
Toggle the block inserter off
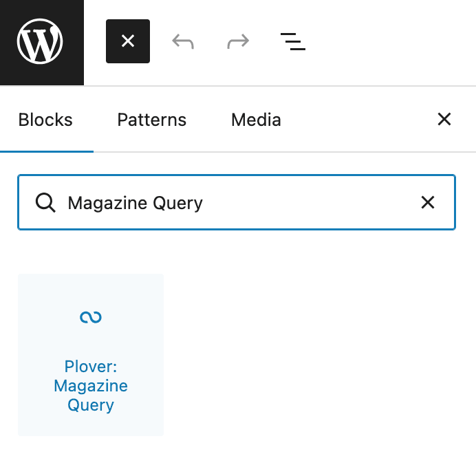(x=128, y=42)
